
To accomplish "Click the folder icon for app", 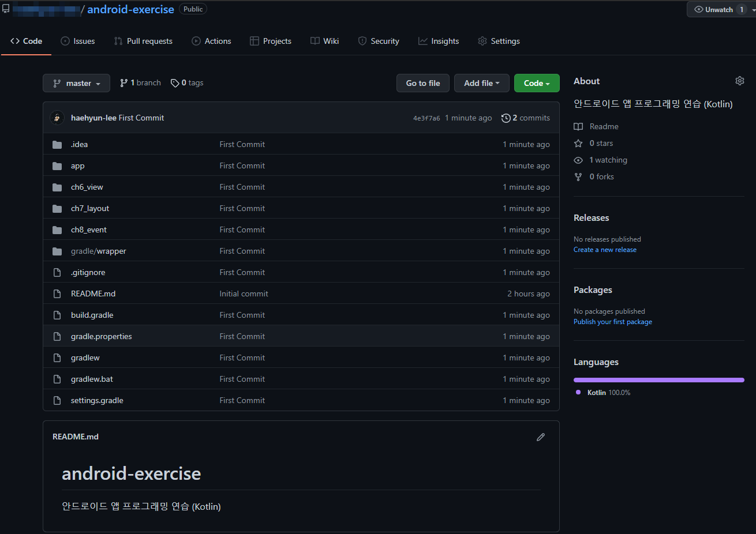I will (57, 166).
